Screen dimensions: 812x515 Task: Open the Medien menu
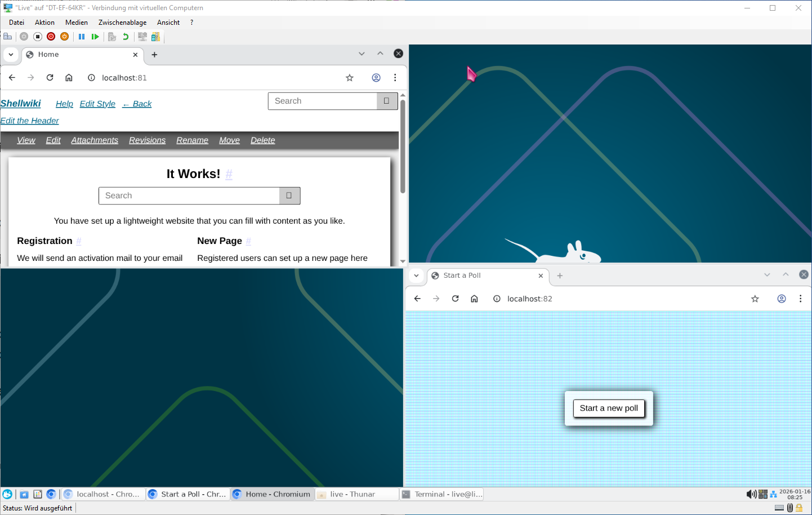coord(76,23)
